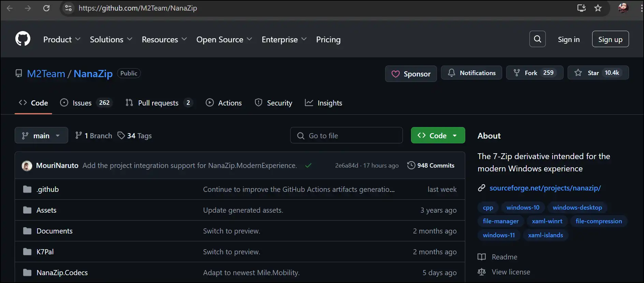This screenshot has height=283, width=644.
Task: Open the sourceforge.net/projects/nanazip/ link
Action: (x=545, y=188)
